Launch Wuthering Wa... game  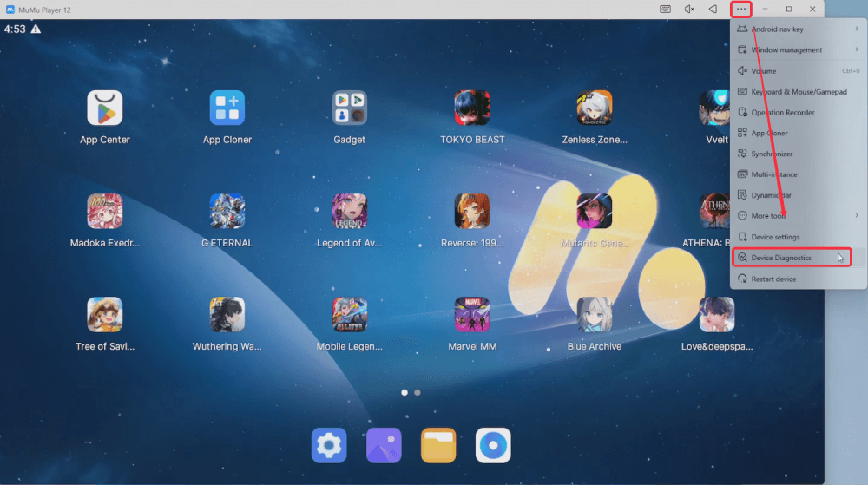click(227, 315)
